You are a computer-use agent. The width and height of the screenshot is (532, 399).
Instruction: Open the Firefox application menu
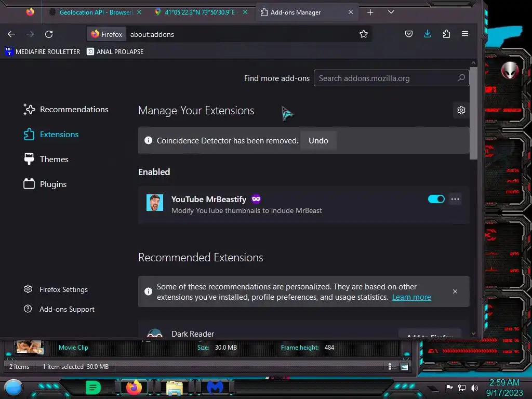(x=465, y=34)
